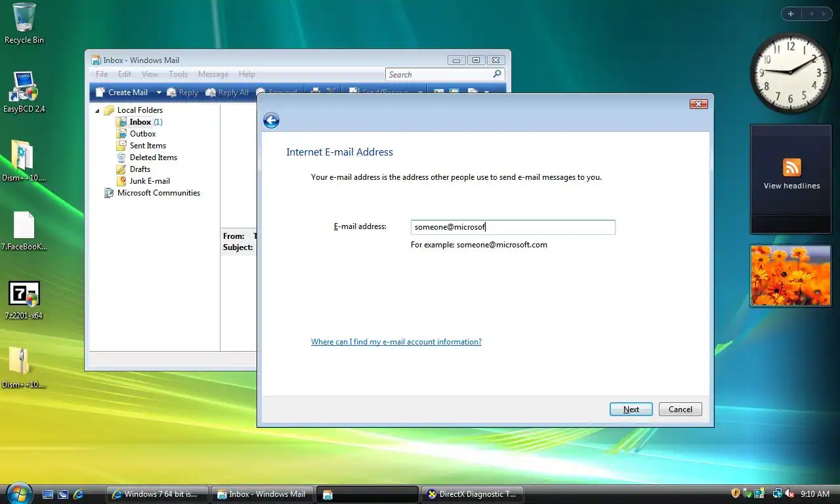Image resolution: width=840 pixels, height=504 pixels.
Task: Open the View headlines RSS gadget
Action: pyautogui.click(x=791, y=178)
